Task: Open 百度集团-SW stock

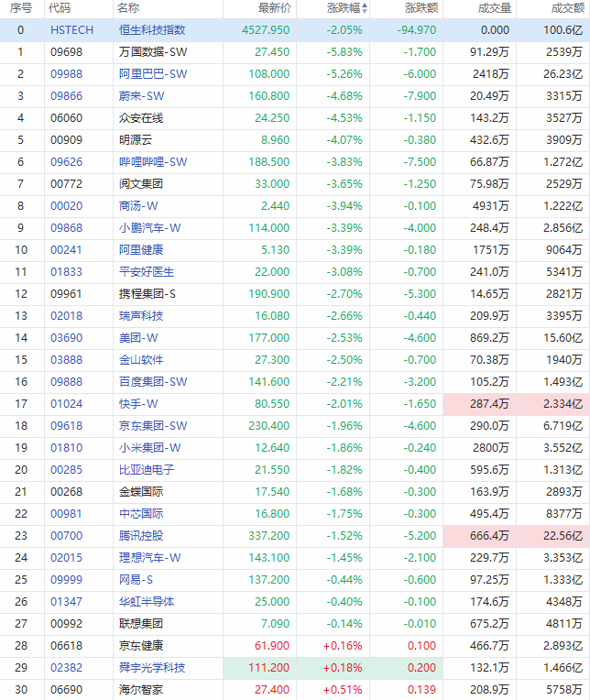Action: [153, 382]
